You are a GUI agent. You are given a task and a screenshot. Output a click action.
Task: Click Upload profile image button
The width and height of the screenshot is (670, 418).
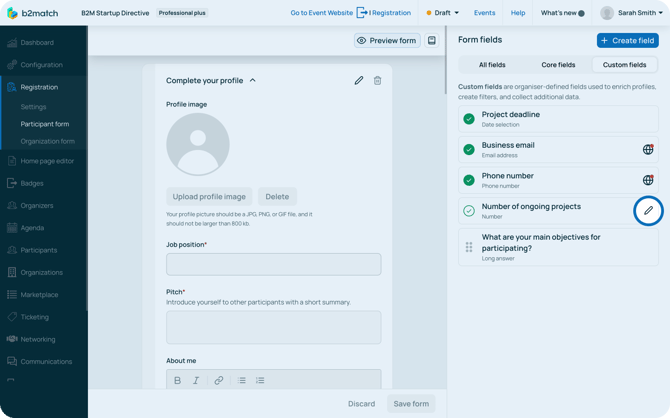(x=209, y=197)
